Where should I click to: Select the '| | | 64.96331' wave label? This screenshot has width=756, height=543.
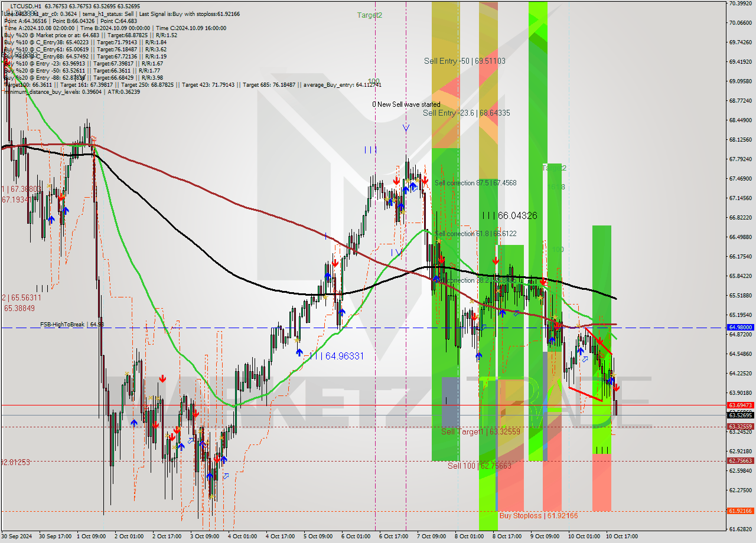coord(337,356)
